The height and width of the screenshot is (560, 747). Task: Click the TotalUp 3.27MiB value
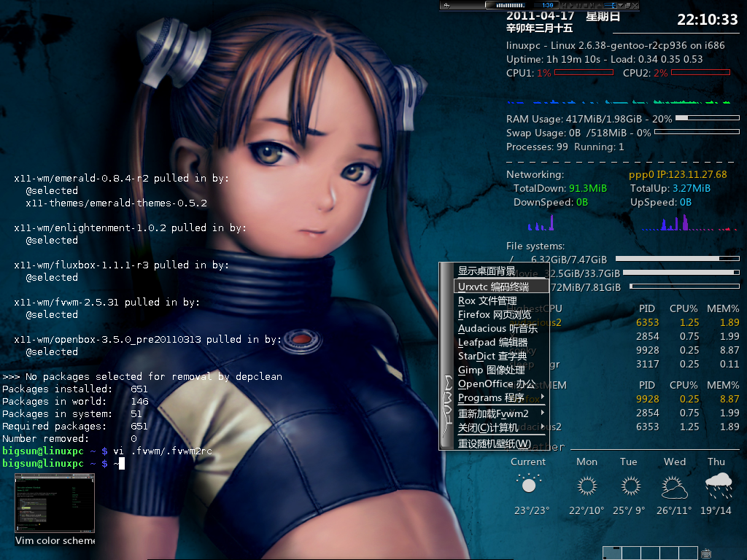point(692,189)
